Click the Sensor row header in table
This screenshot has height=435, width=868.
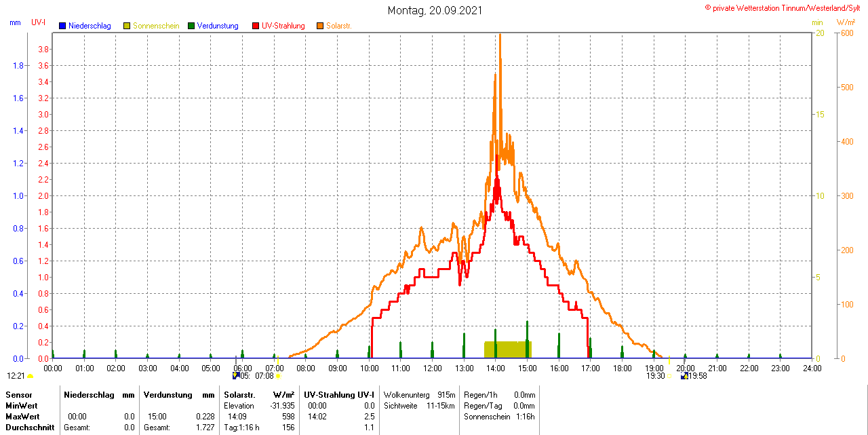click(x=18, y=395)
